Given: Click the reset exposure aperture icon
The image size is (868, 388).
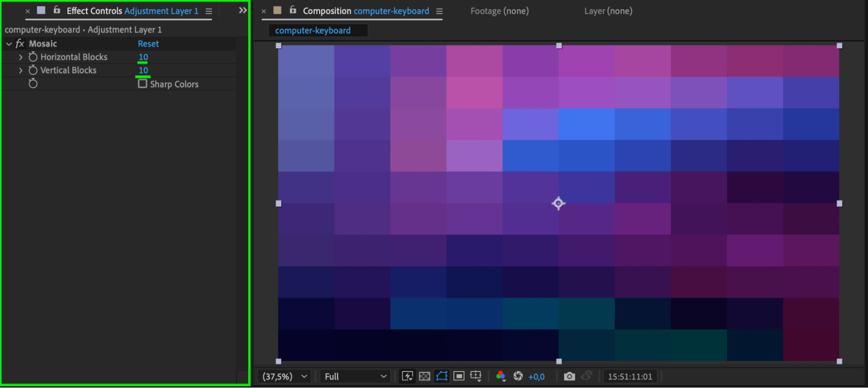Looking at the screenshot, I should click(x=518, y=376).
